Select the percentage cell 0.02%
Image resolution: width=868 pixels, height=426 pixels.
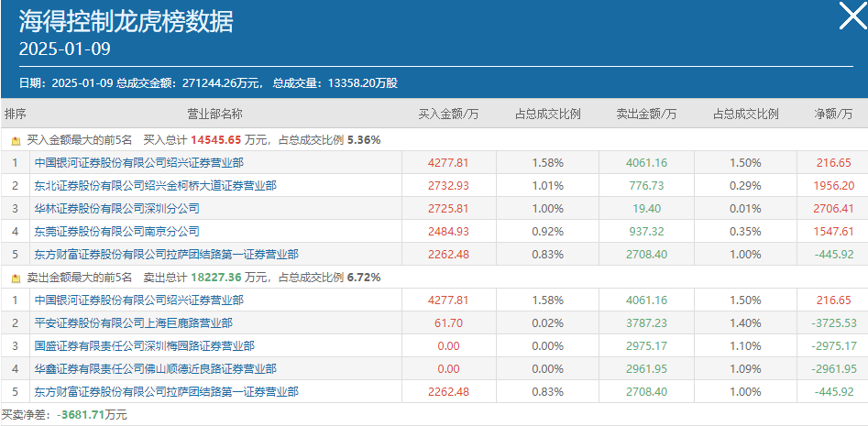(547, 323)
